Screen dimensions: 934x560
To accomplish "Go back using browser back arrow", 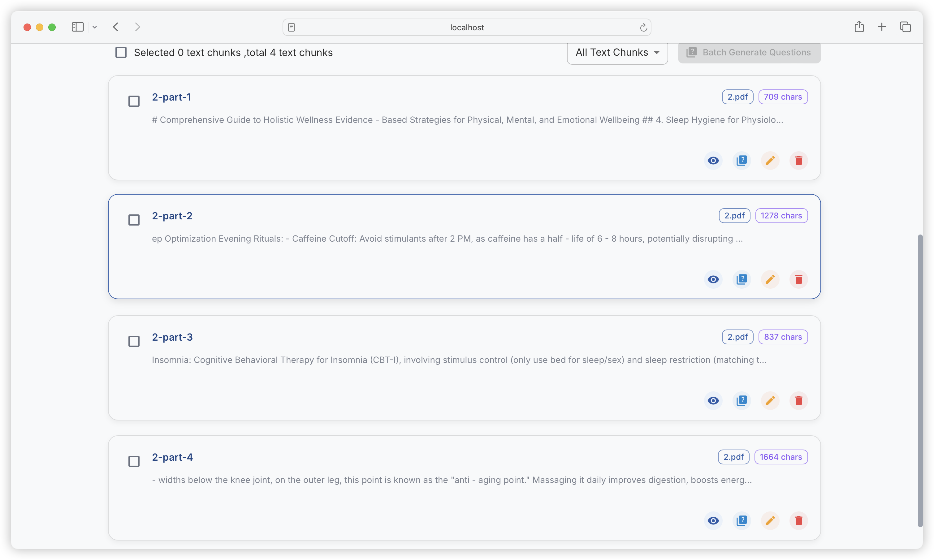I will tap(116, 27).
